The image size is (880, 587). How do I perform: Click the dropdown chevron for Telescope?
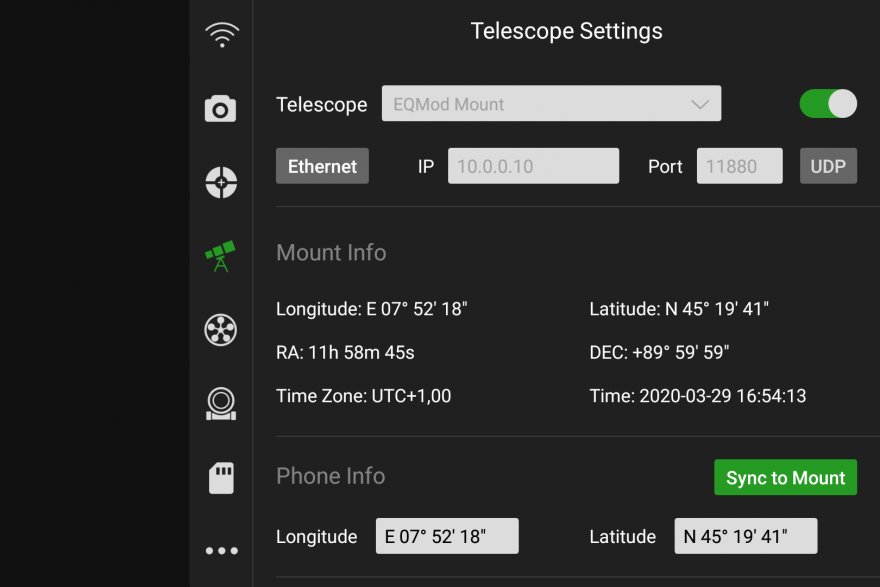coord(700,104)
